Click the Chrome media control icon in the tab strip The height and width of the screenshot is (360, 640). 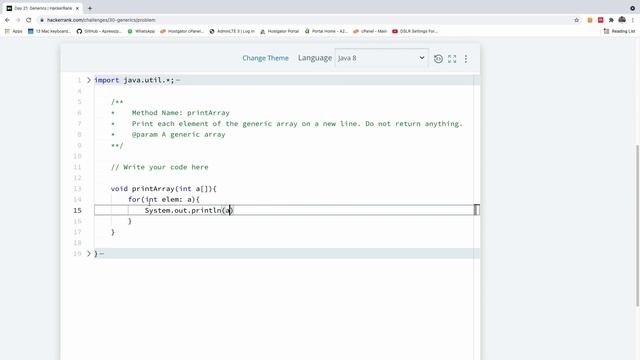pos(632,8)
